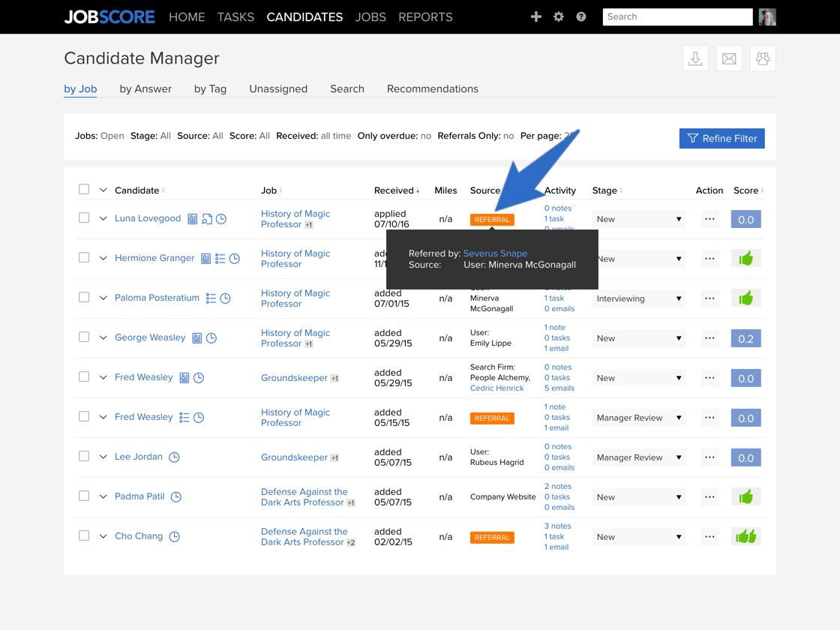The width and height of the screenshot is (840, 630).
Task: Check box for Fred Weasley Groundskeeper row
Action: (x=84, y=376)
